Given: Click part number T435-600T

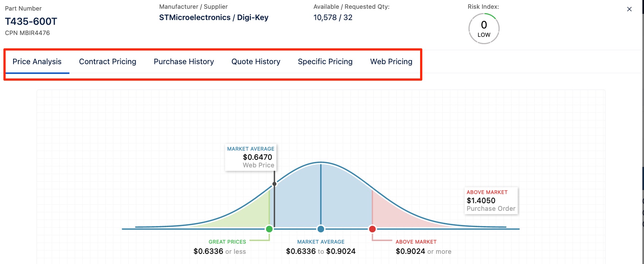Looking at the screenshot, I should (x=31, y=22).
